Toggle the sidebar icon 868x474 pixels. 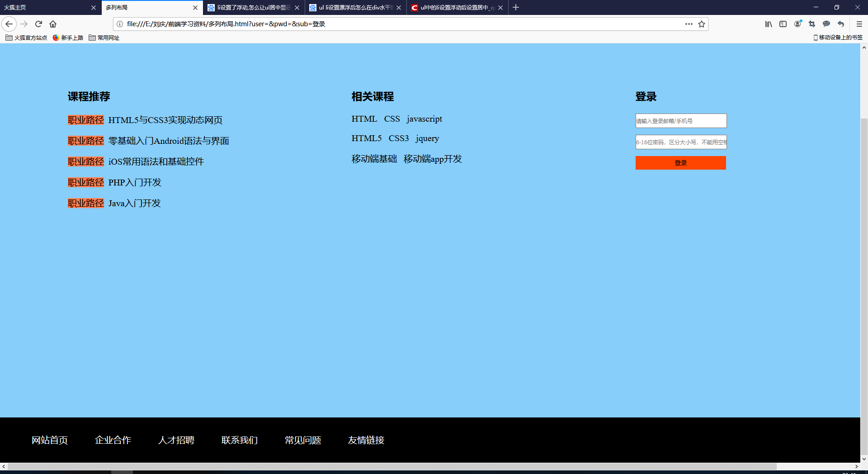point(783,24)
